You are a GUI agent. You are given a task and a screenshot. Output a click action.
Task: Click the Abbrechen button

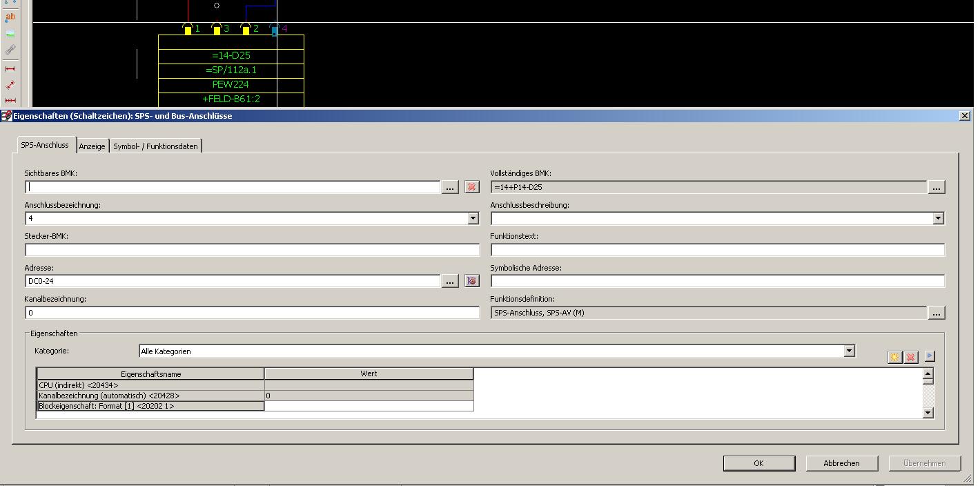pos(841,463)
